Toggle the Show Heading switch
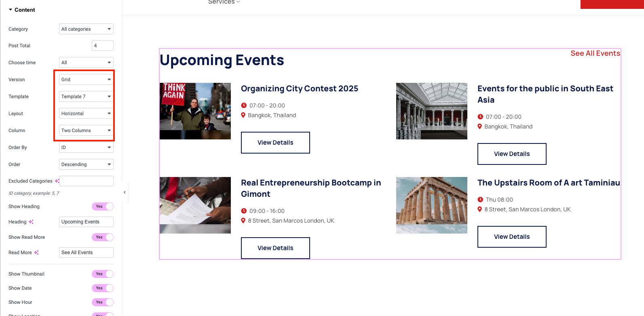The height and width of the screenshot is (316, 644). point(103,206)
